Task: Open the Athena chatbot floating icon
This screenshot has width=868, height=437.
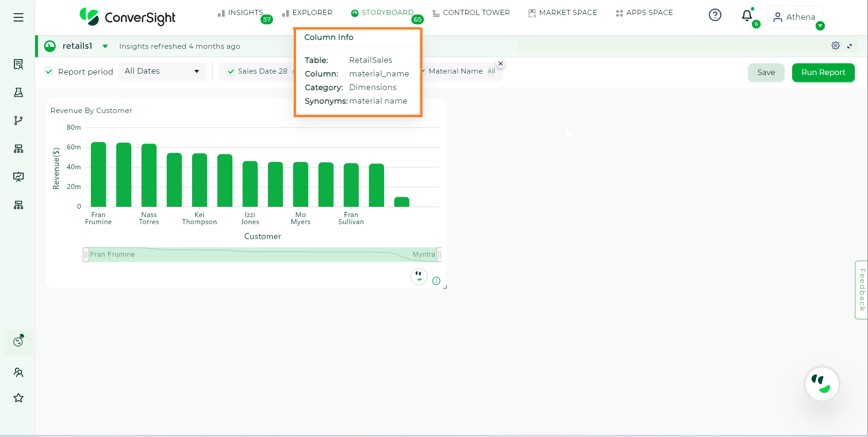Action: tap(822, 384)
